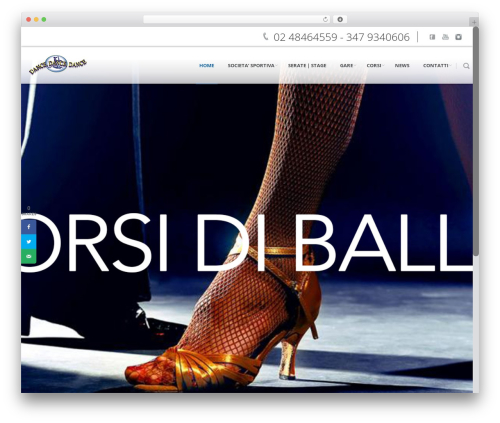Click the phone handset icon
The width and height of the screenshot is (500, 423).
(265, 36)
